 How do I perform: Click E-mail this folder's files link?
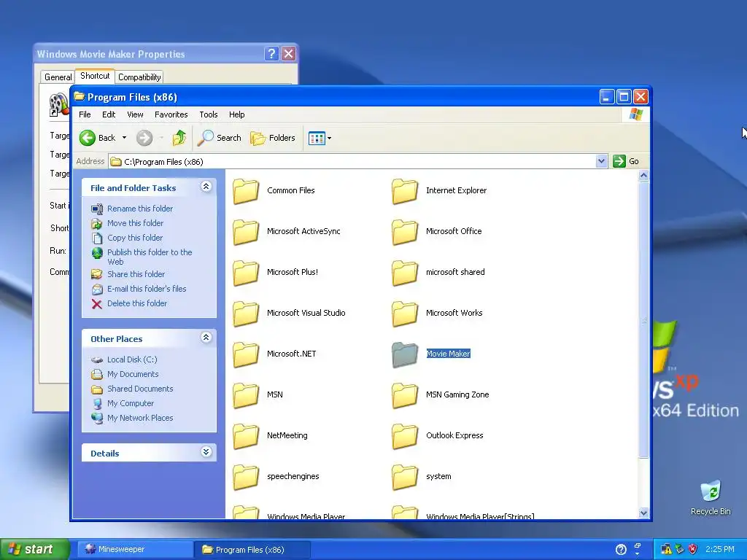point(147,289)
